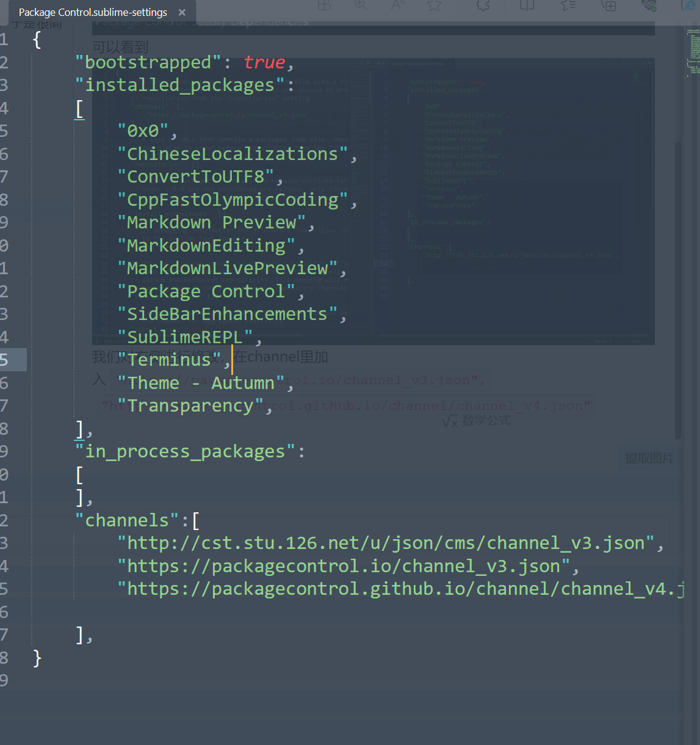Click the "ConvertToUTF8" entry
The width and height of the screenshot is (700, 745).
click(195, 176)
